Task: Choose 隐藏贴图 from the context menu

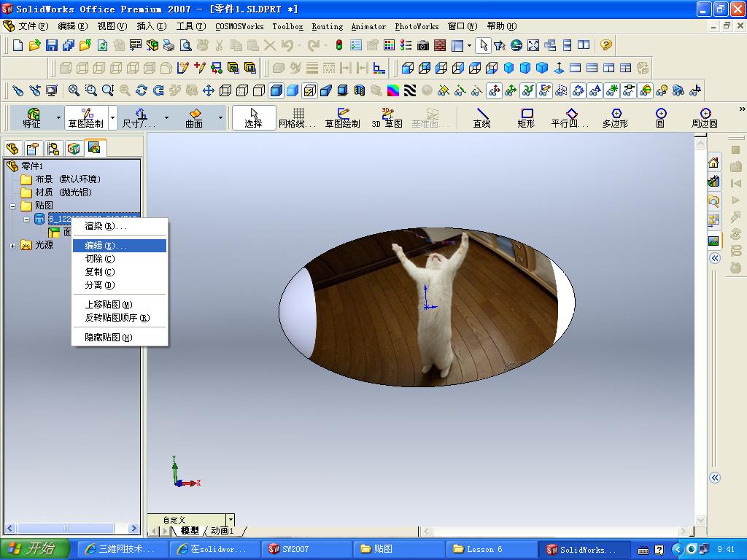Action: tap(119, 338)
